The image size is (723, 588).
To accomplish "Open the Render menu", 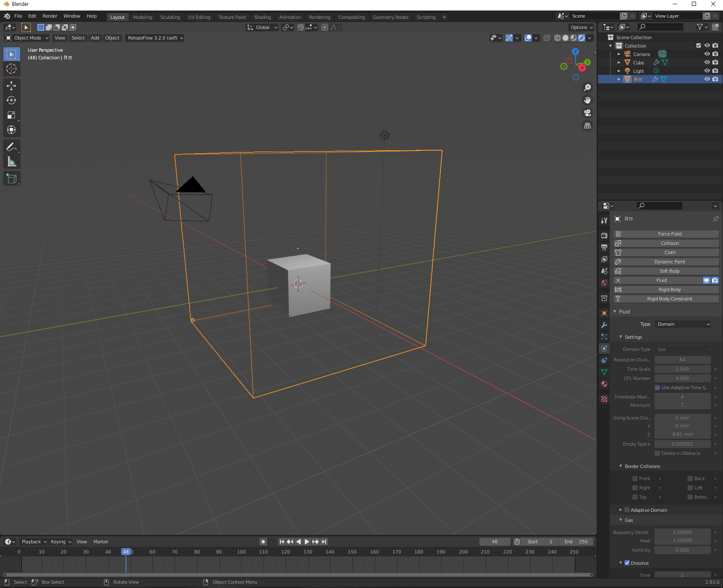I will (50, 16).
